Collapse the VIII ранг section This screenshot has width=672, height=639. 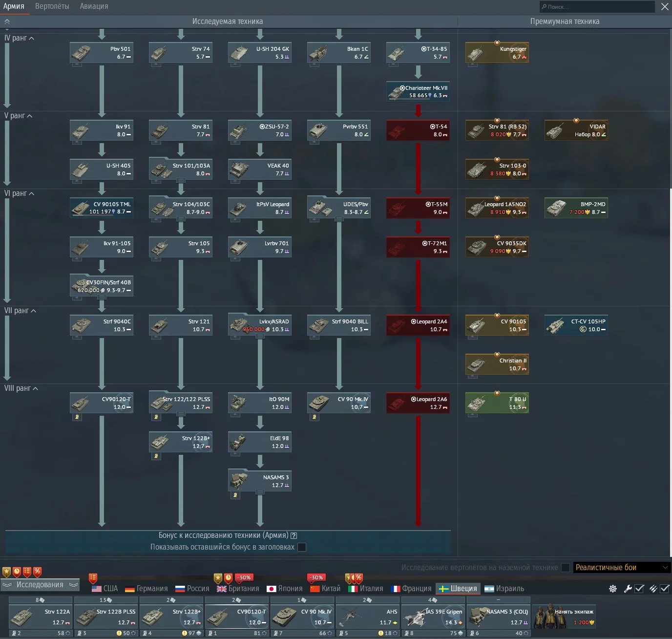point(21,388)
